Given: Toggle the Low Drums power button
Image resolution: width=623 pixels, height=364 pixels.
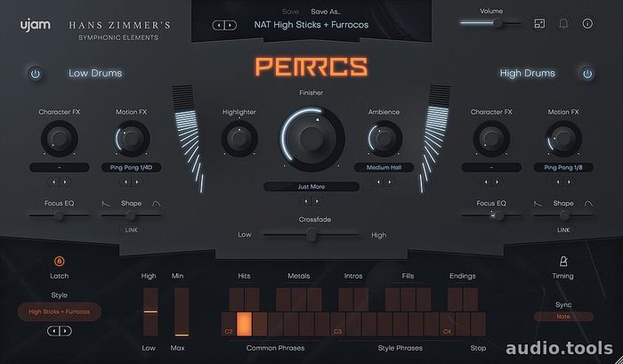Looking at the screenshot, I should coord(36,74).
